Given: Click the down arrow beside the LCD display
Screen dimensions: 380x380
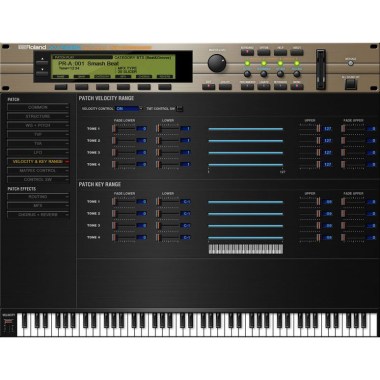Looking at the screenshot, I should click(x=42, y=71).
